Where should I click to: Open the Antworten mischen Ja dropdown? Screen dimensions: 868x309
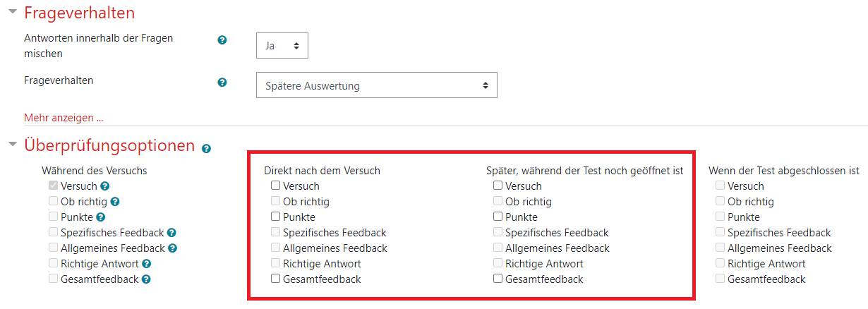[x=282, y=46]
